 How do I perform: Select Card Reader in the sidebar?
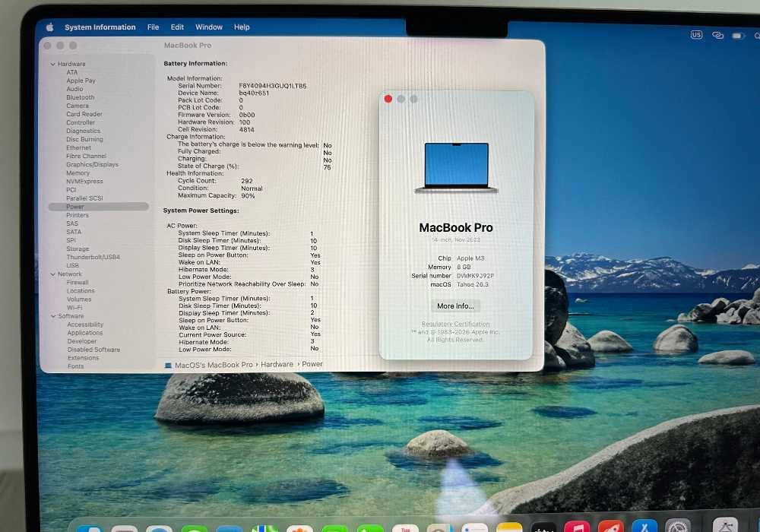pyautogui.click(x=84, y=114)
